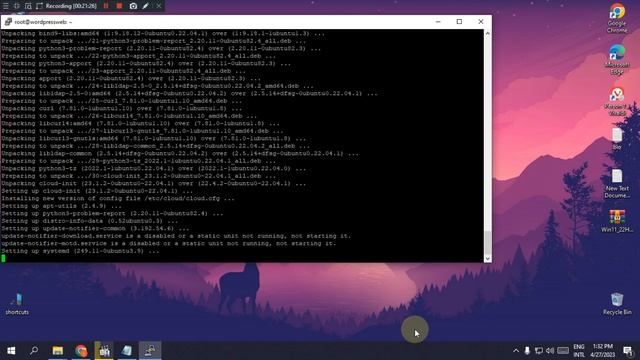Click the root@wordpressweb title text
640x360 pixels.
43,22
